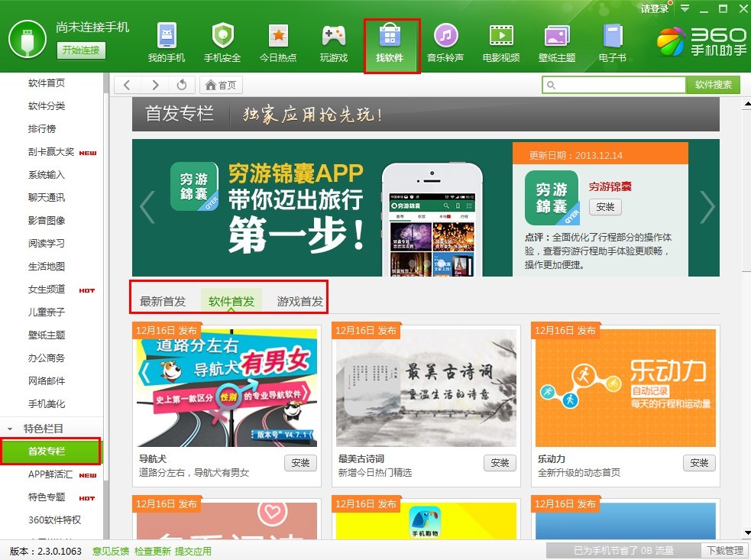
Task: Go back with the left arrow button
Action: [128, 85]
